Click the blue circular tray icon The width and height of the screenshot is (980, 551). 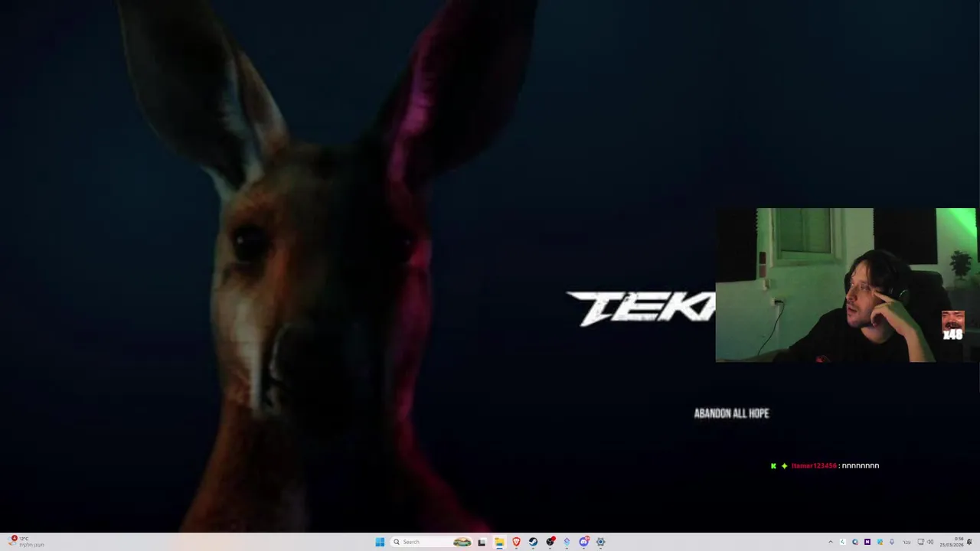[x=855, y=542]
